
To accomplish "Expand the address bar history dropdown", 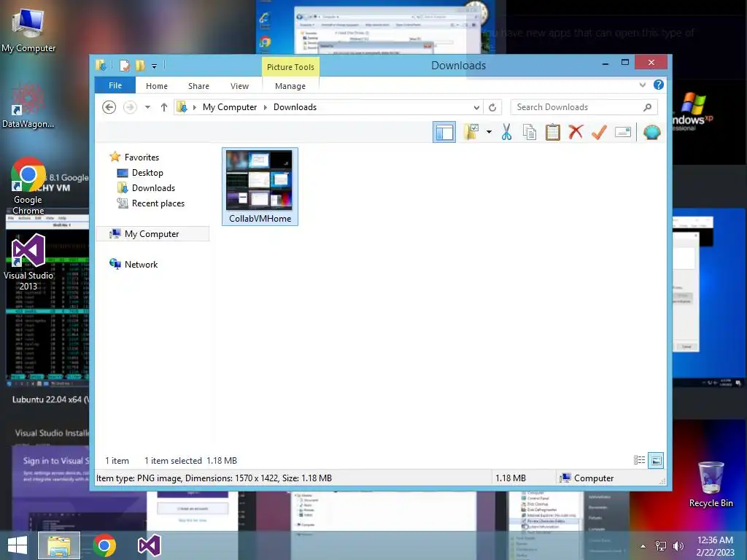I will tap(476, 107).
